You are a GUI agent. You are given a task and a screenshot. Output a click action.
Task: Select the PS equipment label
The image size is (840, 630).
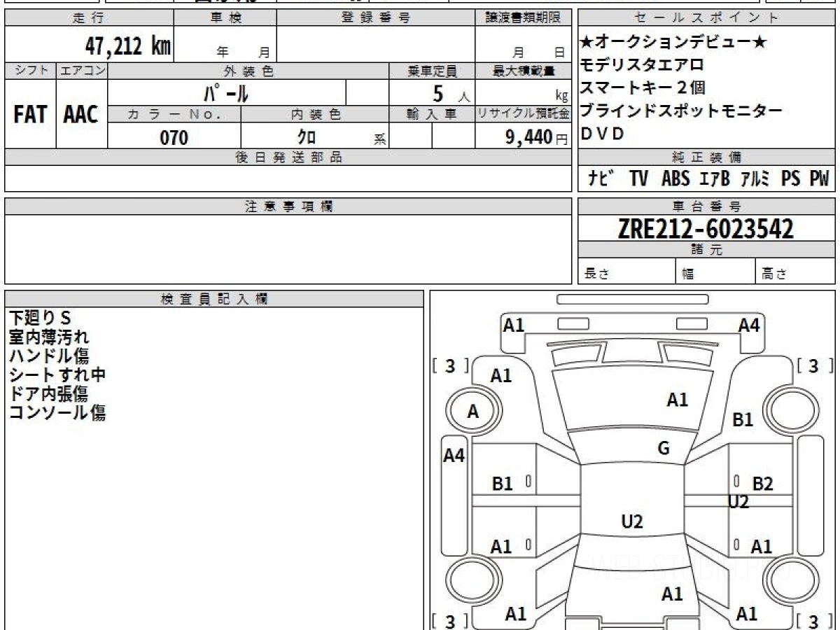point(790,178)
